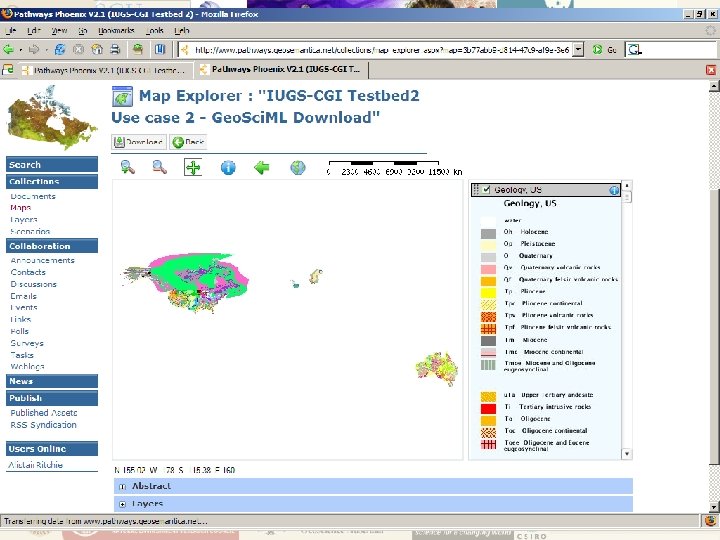Open the RSS Syndication link

point(44,425)
